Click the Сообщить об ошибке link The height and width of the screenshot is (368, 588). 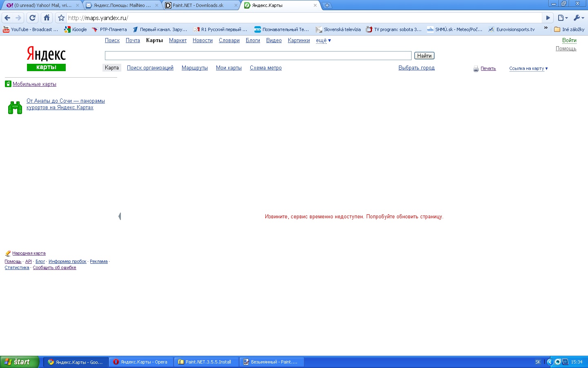coord(54,268)
